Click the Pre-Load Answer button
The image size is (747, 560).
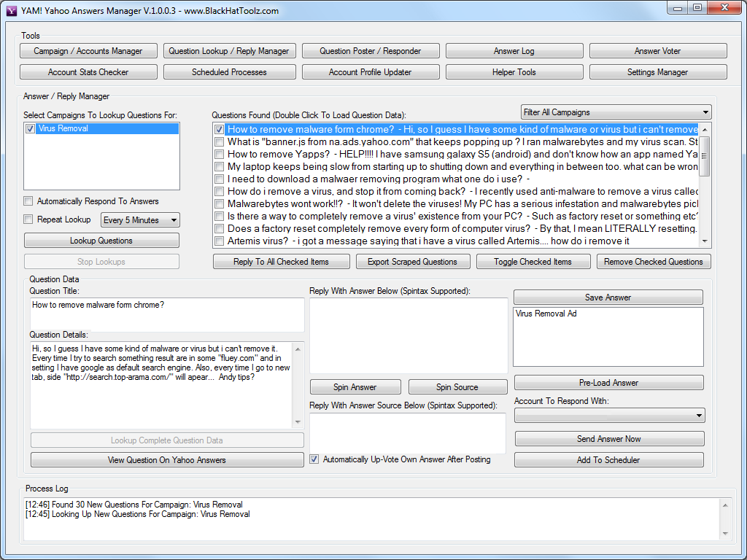click(609, 382)
